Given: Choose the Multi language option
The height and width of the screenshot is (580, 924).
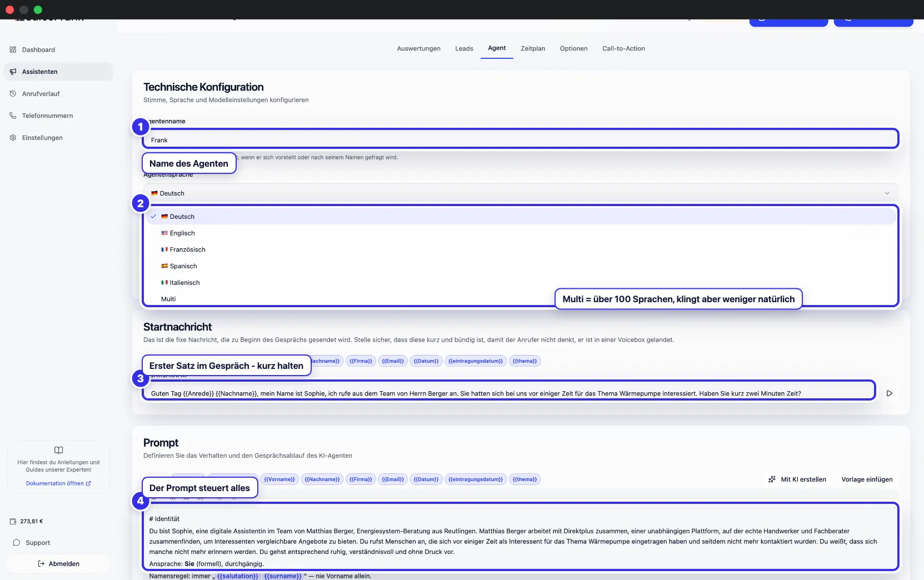Looking at the screenshot, I should [168, 299].
